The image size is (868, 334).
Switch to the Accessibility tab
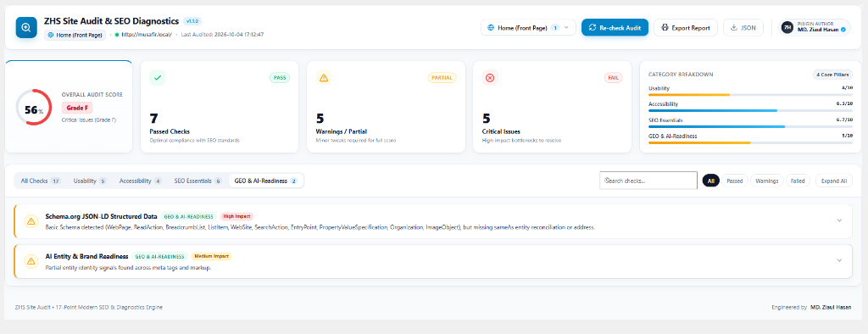[x=141, y=181]
